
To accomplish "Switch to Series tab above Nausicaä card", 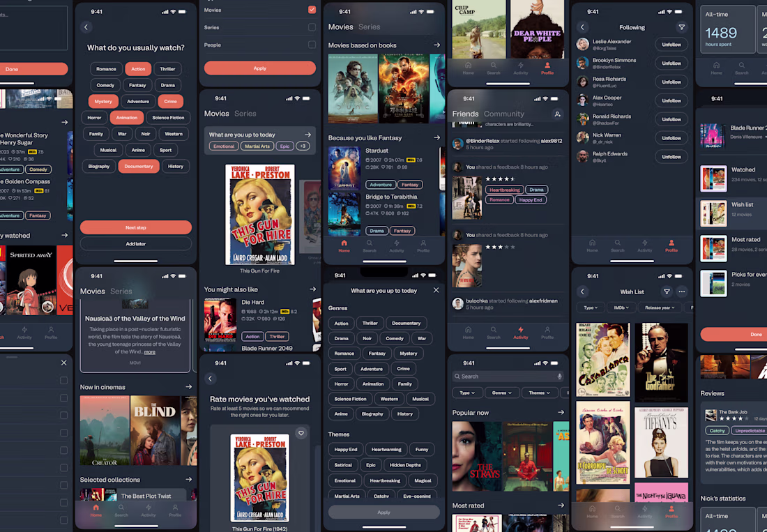I will pyautogui.click(x=121, y=291).
